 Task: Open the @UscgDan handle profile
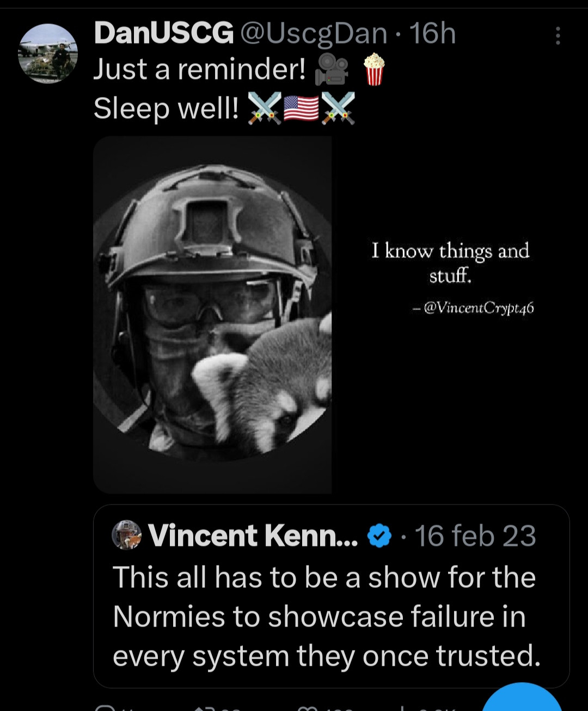coord(313,34)
